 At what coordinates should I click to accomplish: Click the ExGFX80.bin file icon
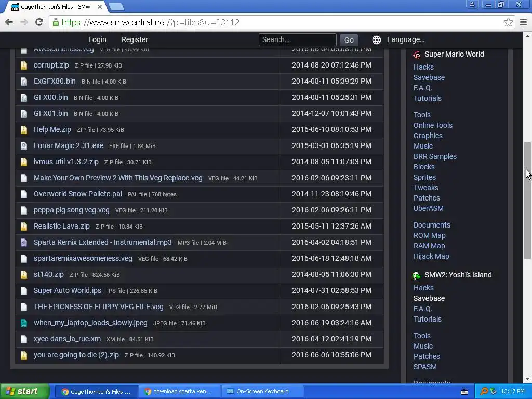24,82
